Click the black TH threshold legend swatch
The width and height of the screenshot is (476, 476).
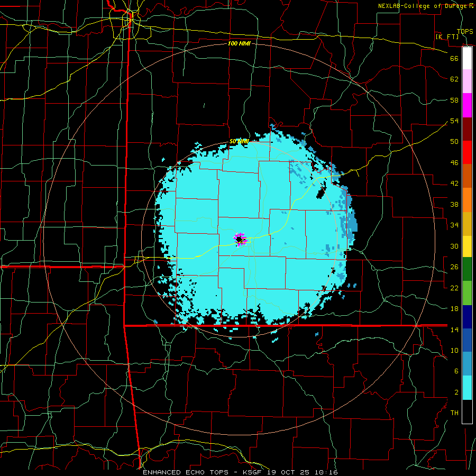(467, 411)
